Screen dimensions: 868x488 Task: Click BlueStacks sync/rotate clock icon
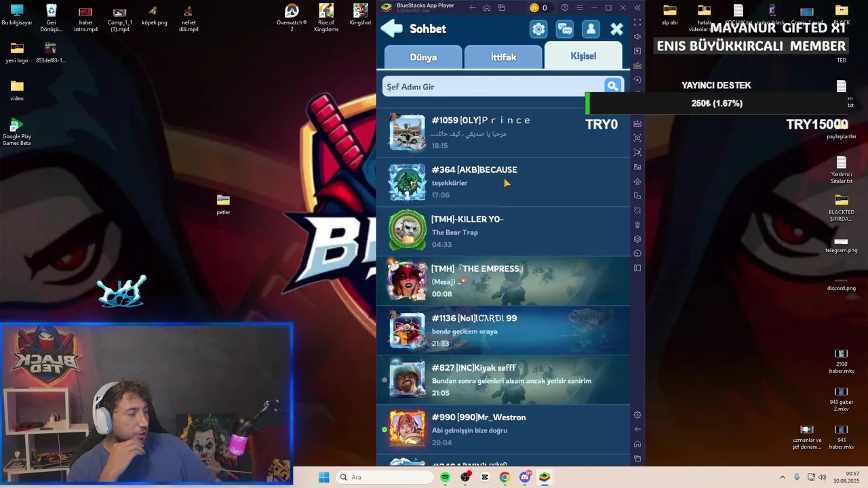point(637,80)
